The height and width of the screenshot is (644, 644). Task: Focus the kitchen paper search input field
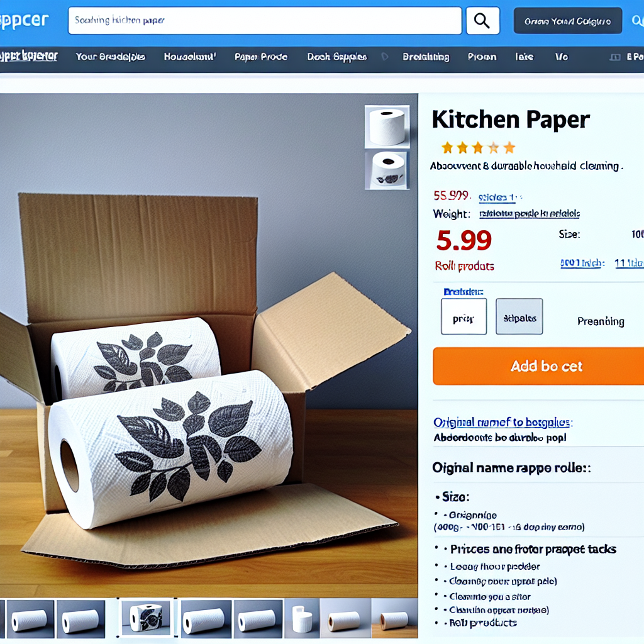click(x=265, y=21)
